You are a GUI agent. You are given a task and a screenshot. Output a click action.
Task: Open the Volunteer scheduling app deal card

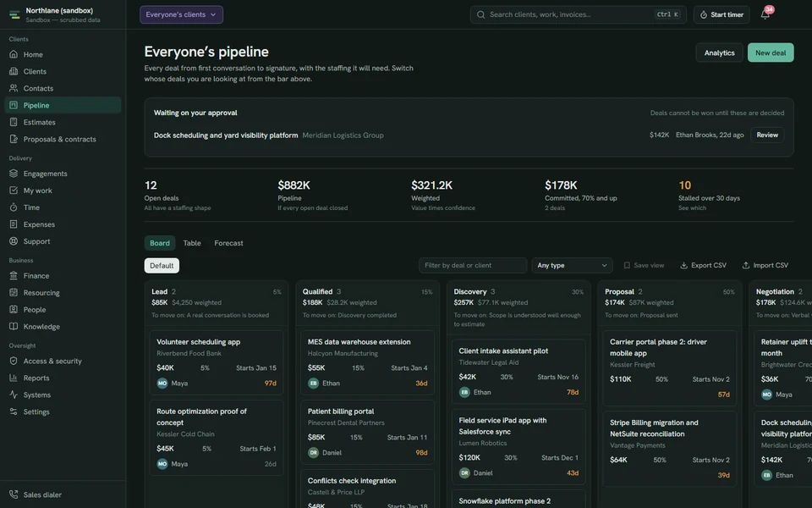pyautogui.click(x=217, y=362)
